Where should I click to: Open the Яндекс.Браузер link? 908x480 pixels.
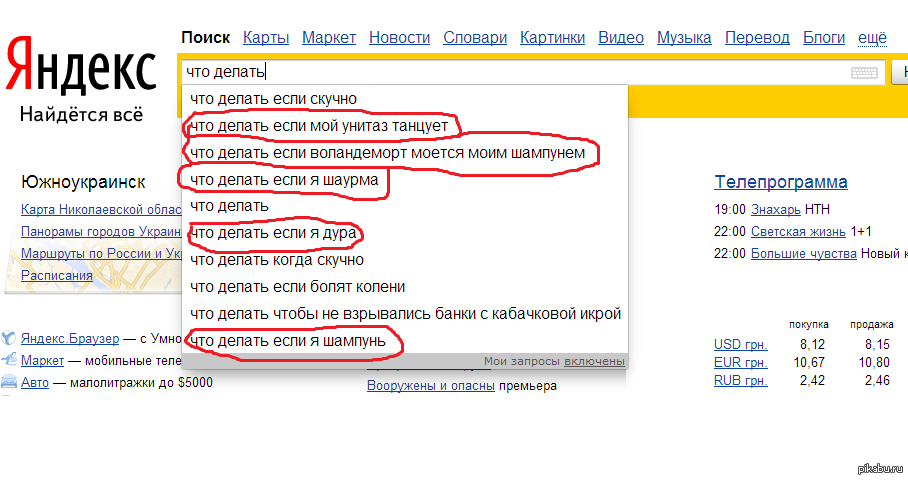coord(70,338)
